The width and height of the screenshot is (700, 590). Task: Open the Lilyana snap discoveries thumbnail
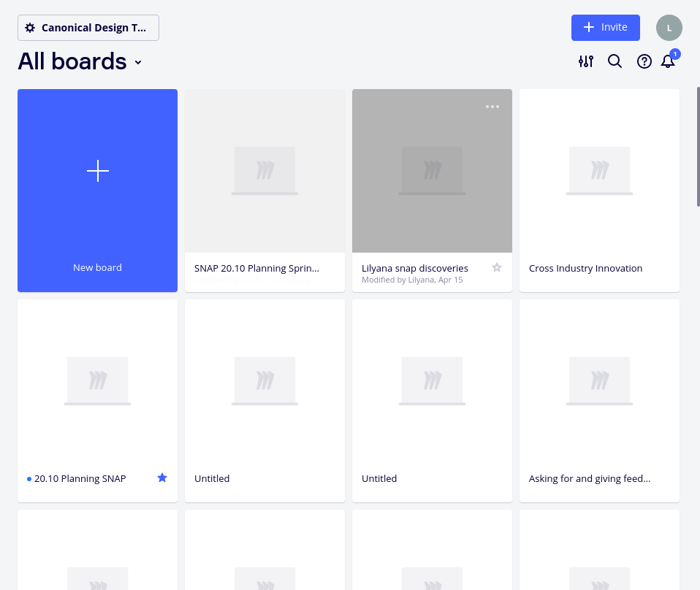pos(432,170)
